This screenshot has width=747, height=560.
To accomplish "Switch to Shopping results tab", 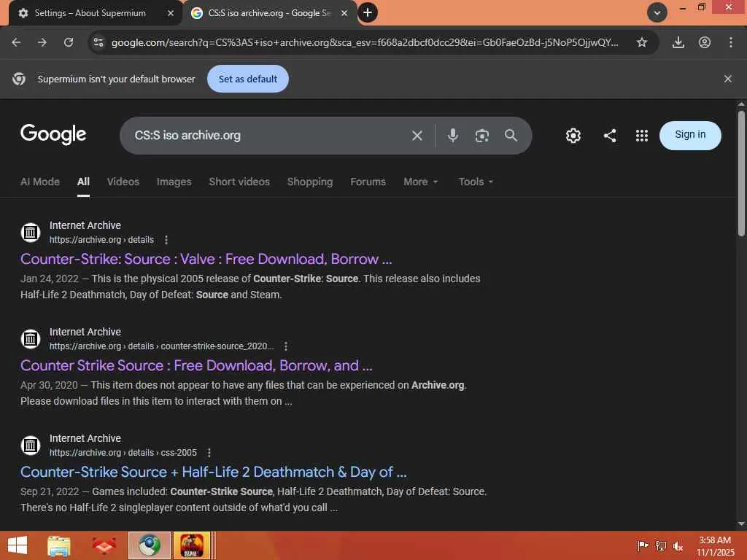I will pos(309,182).
